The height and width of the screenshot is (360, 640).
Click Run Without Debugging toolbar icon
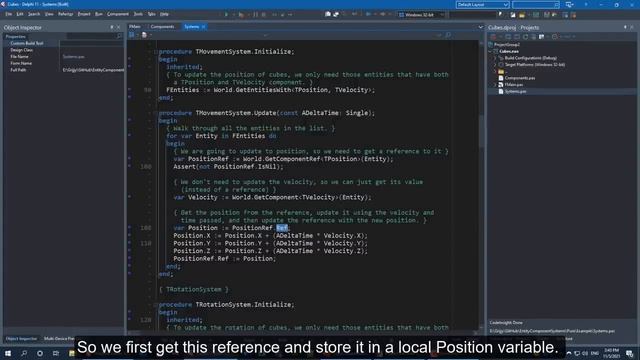(241, 15)
